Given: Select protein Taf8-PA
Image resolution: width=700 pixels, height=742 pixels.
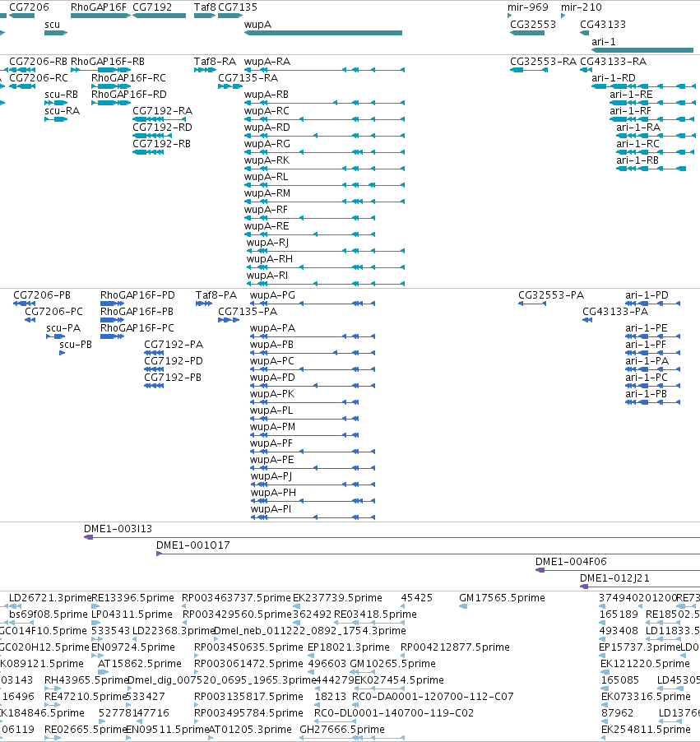Looking at the screenshot, I should 204,304.
